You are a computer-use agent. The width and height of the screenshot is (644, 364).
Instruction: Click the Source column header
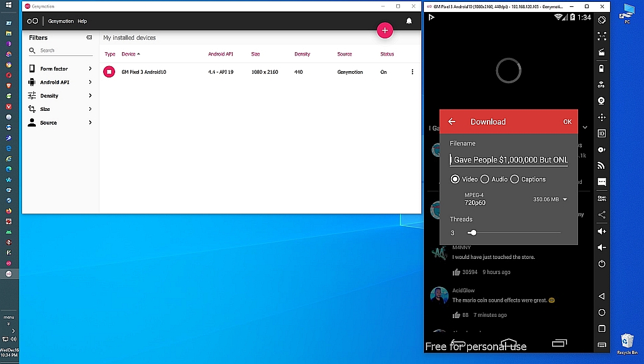pyautogui.click(x=345, y=54)
